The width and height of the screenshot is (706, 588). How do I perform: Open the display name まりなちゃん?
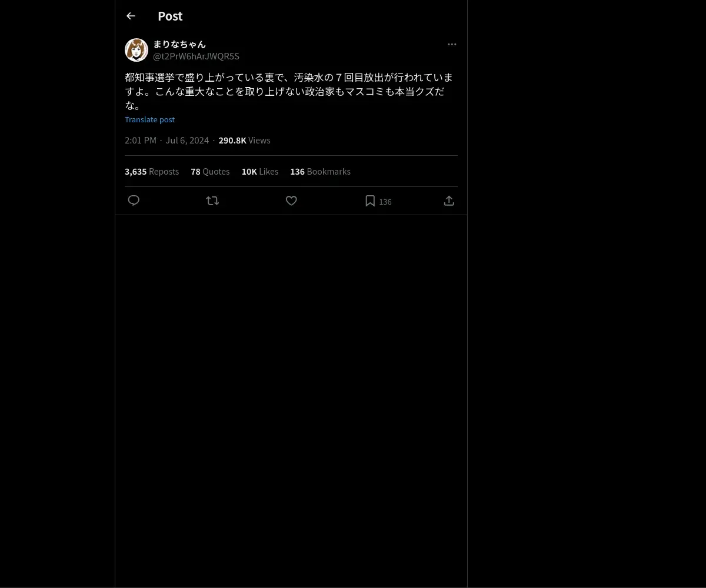[x=179, y=44]
